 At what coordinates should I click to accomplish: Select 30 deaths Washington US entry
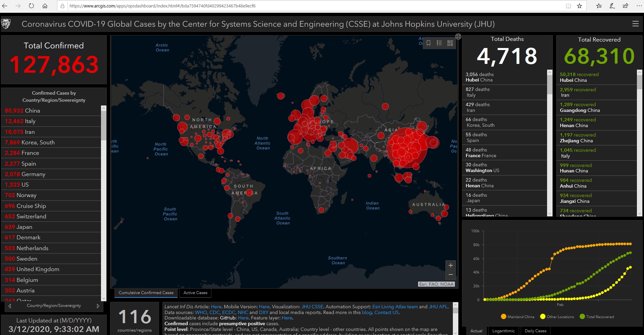point(505,168)
